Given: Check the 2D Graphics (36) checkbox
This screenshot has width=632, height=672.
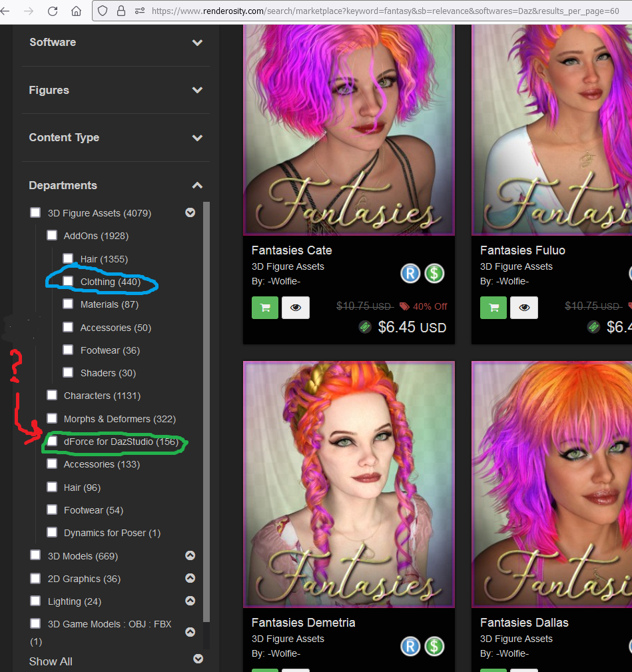Looking at the screenshot, I should pyautogui.click(x=35, y=578).
